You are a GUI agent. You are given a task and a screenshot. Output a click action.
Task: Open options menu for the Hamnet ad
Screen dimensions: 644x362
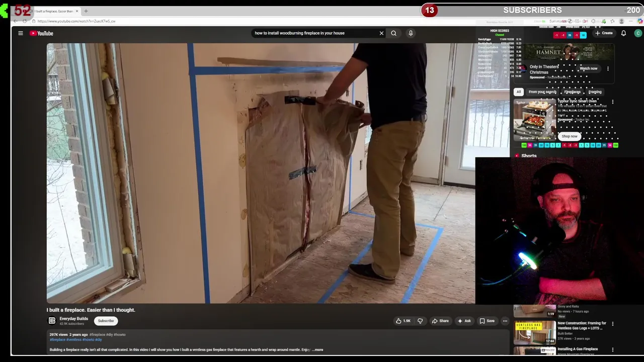[x=608, y=68]
